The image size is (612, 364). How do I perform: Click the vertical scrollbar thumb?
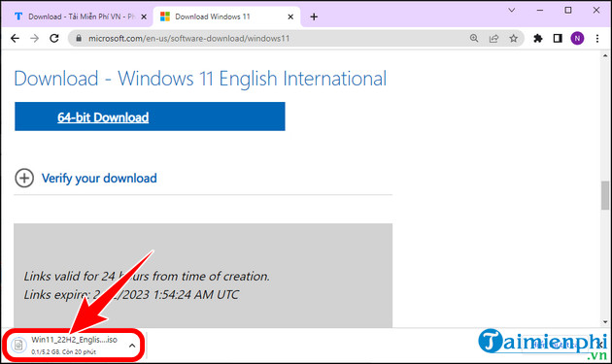(605, 195)
